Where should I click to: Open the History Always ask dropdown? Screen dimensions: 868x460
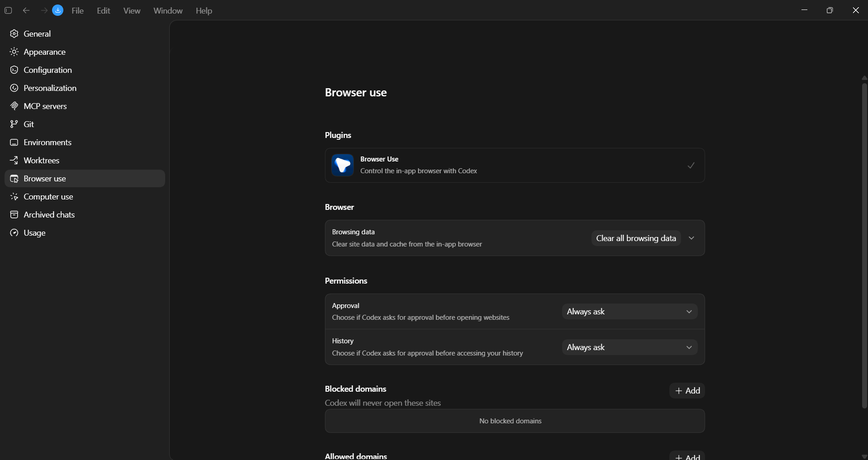click(630, 347)
